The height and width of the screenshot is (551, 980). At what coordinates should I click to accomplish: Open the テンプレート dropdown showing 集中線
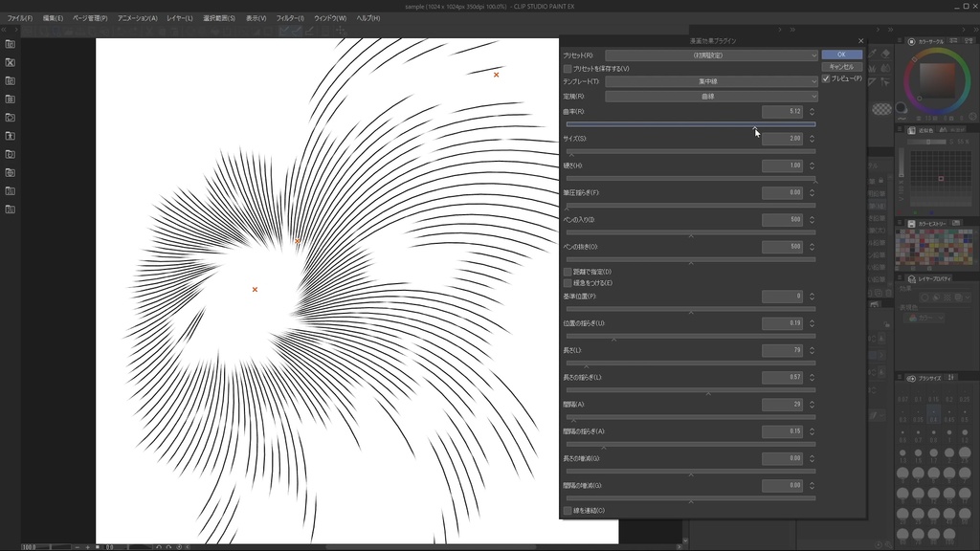[712, 81]
